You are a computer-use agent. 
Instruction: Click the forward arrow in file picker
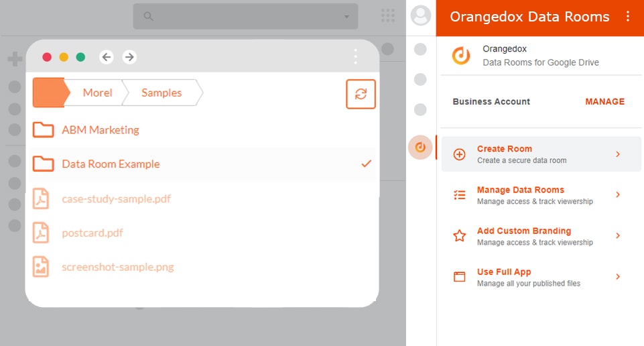coord(129,57)
